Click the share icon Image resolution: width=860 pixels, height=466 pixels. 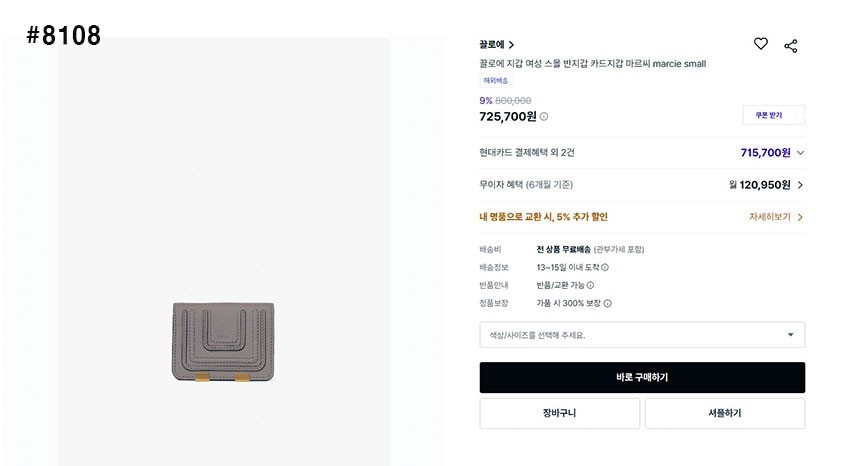(x=790, y=45)
